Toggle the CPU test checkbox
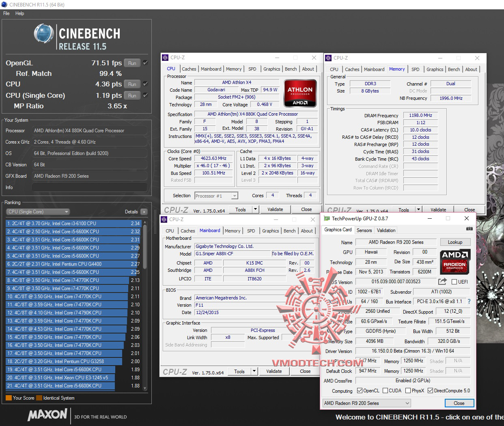The image size is (504, 426). click(145, 84)
